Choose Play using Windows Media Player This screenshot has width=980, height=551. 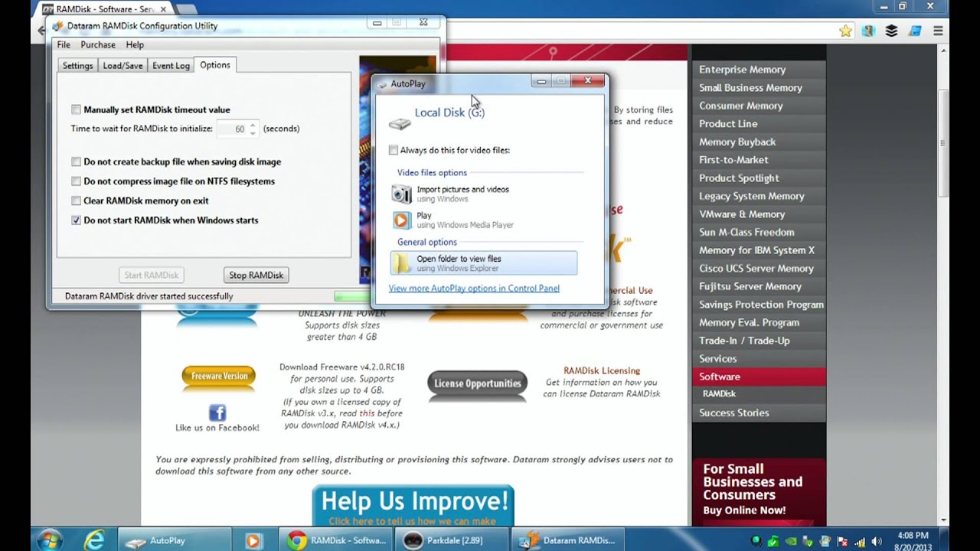484,220
